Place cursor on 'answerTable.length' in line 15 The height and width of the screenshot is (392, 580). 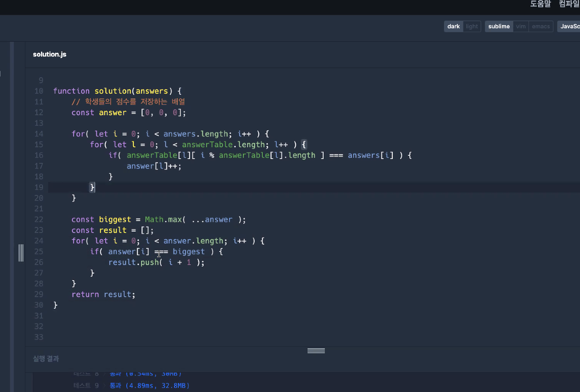223,145
